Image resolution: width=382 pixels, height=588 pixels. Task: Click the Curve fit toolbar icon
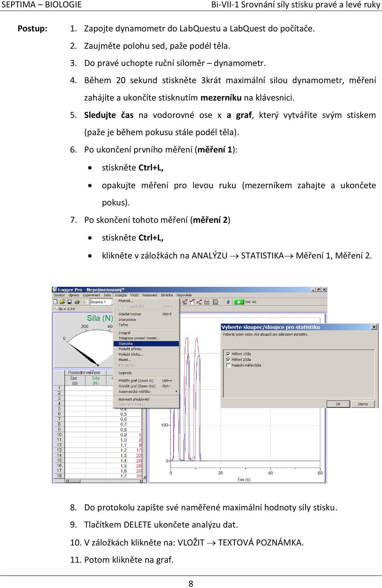point(207,302)
